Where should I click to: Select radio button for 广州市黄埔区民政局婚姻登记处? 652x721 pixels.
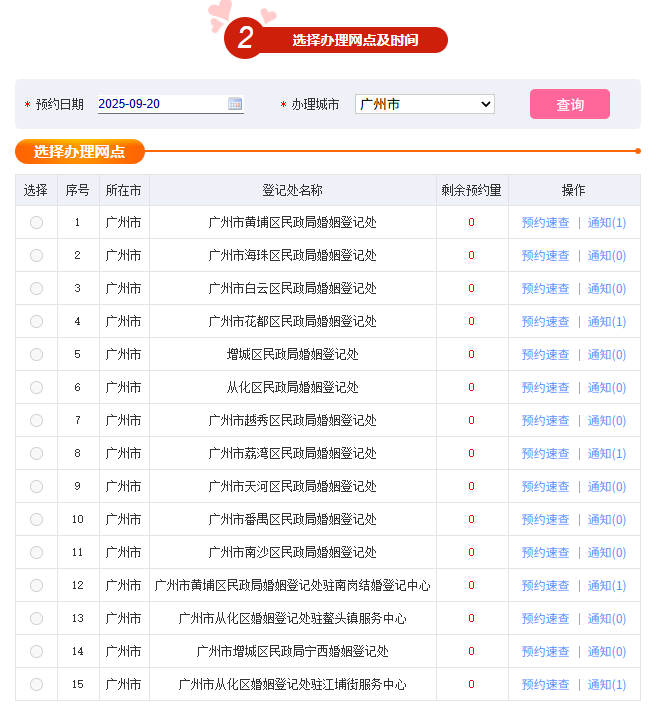[37, 223]
